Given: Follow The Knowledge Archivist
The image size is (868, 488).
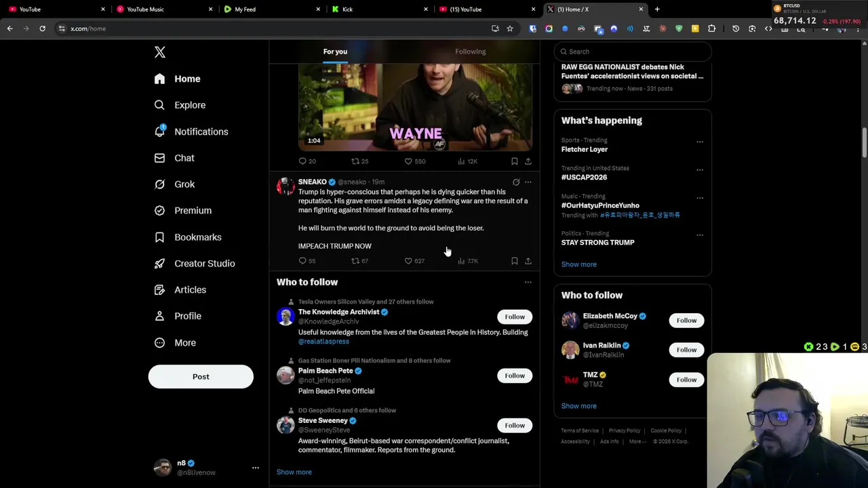Looking at the screenshot, I should [515, 317].
